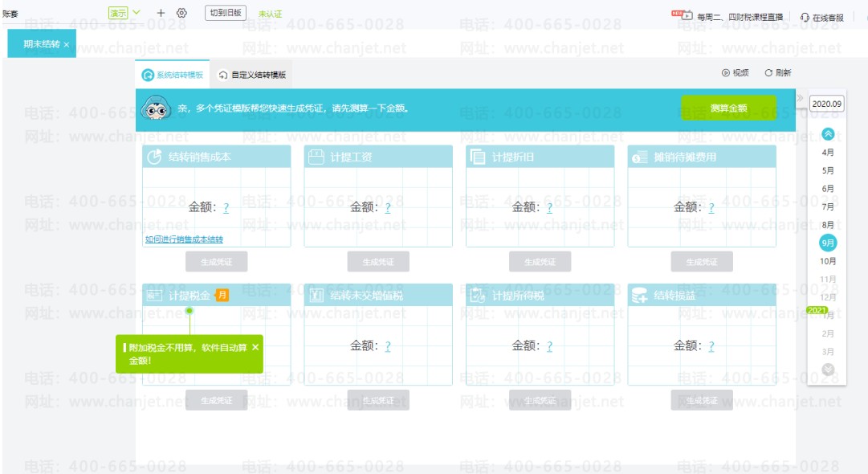Click 计提税金 card icon

pyautogui.click(x=154, y=296)
